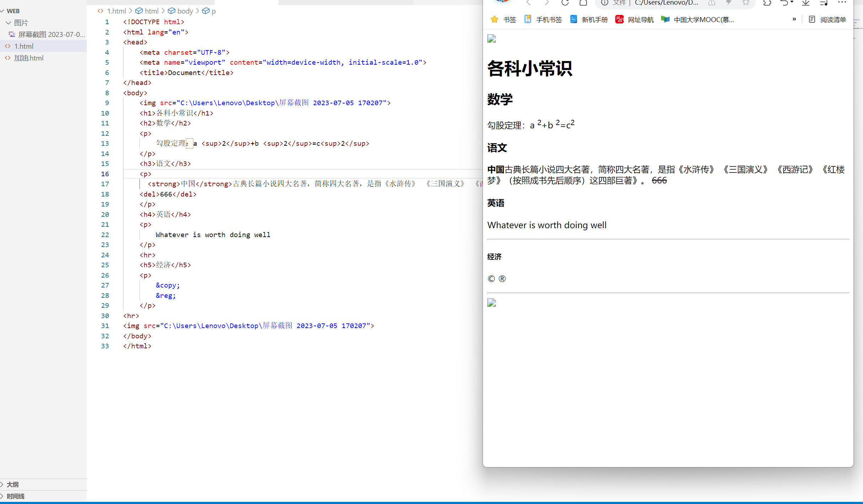Screen dimensions: 863x504
Task: Click the body breadcrumb item
Action: pos(185,11)
